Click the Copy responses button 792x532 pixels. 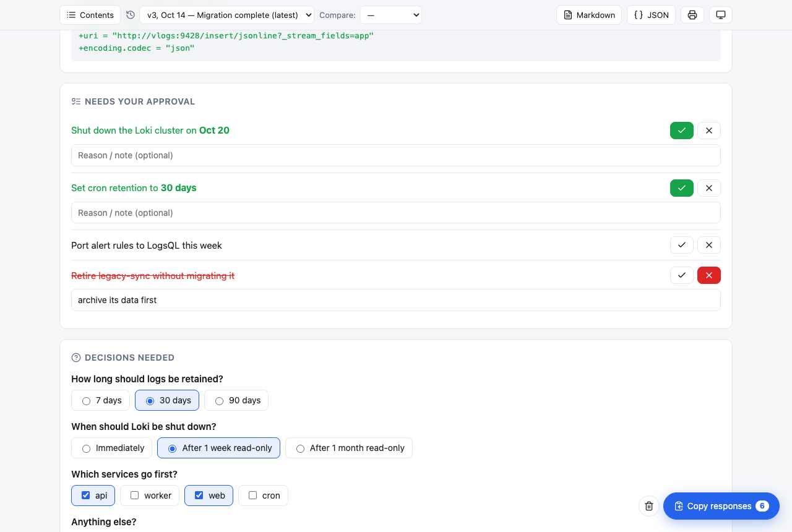[721, 506]
